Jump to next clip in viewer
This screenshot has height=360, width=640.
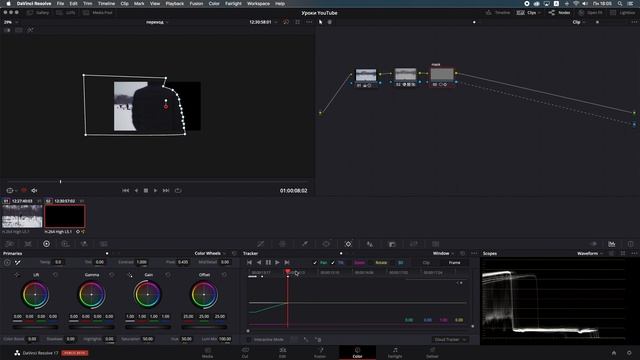(166, 191)
